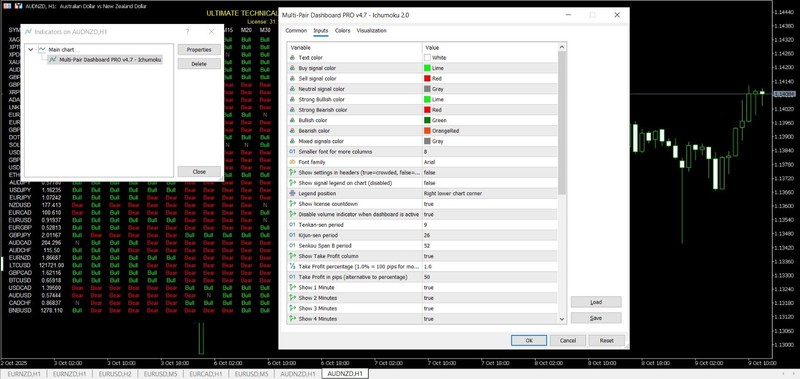
Task: Click the icon beside Strong Bearish color
Action: [x=292, y=110]
